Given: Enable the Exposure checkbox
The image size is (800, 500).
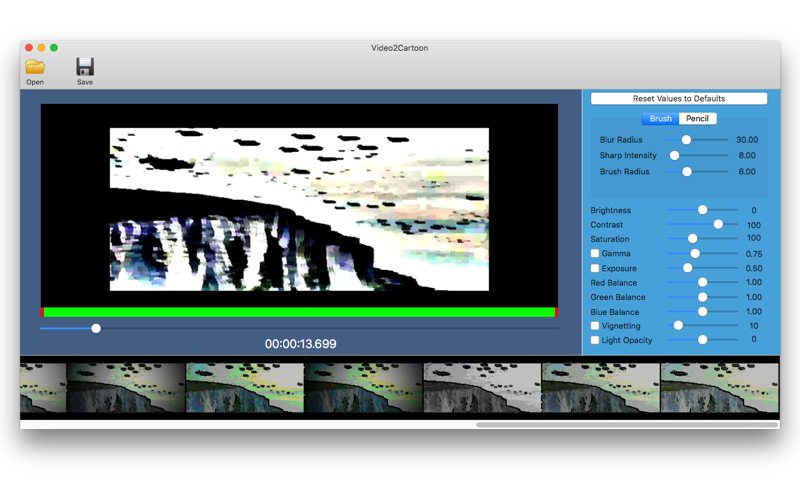Looking at the screenshot, I should click(595, 268).
